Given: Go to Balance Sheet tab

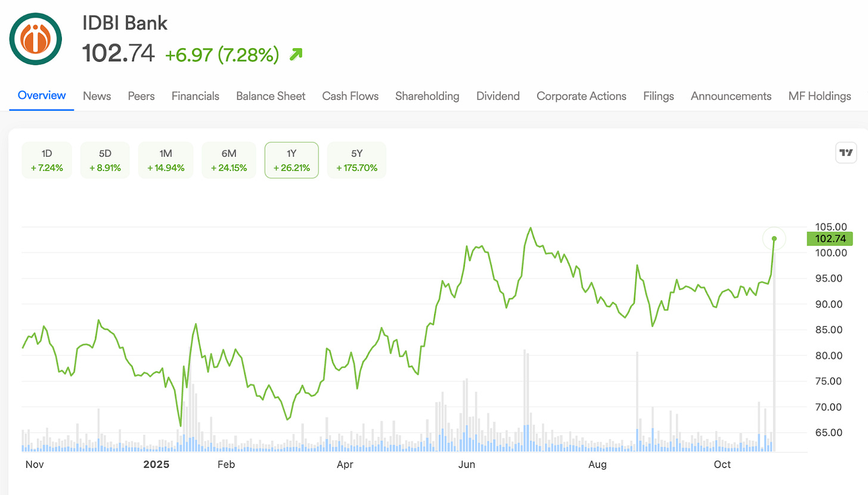Looking at the screenshot, I should pos(271,96).
